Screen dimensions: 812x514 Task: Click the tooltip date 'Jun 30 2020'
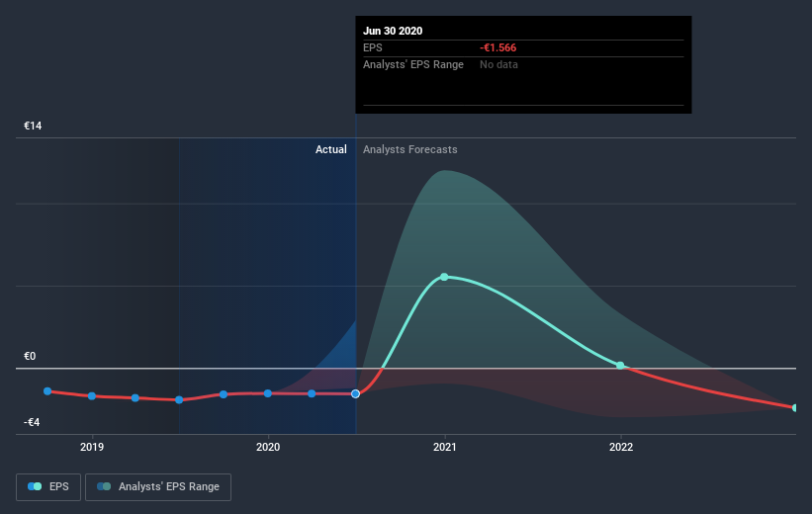[x=393, y=31]
